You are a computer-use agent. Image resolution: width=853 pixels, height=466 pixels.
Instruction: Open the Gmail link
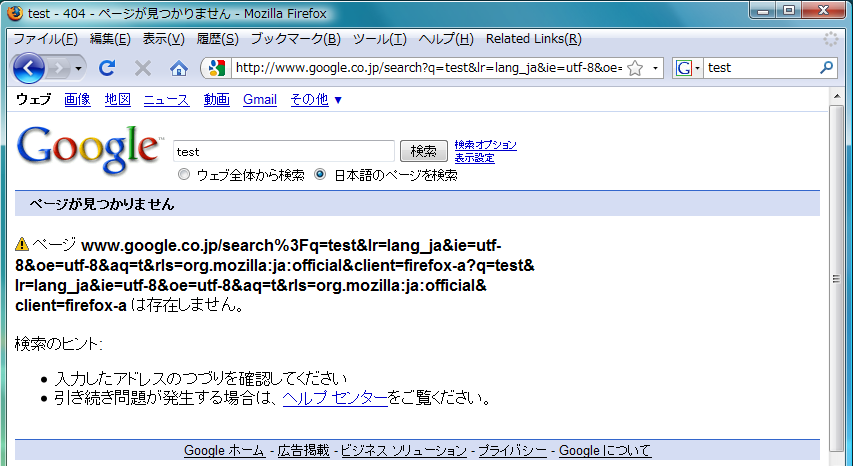coord(260,100)
